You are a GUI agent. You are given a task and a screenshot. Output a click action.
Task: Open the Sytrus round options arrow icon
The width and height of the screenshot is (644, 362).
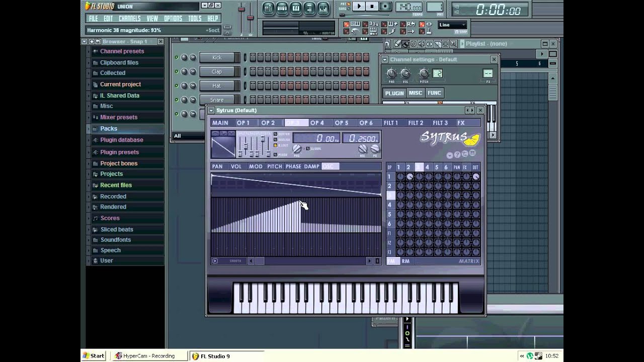(450, 155)
